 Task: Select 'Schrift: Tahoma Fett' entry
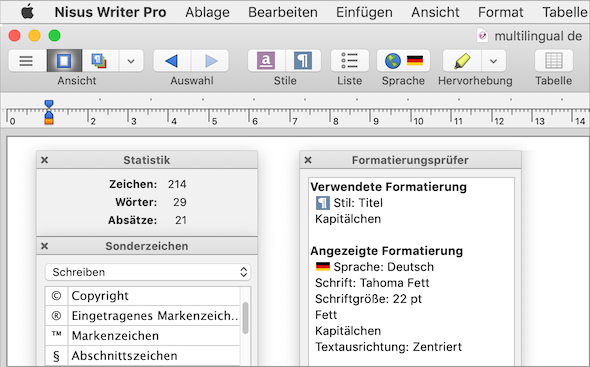(x=372, y=283)
